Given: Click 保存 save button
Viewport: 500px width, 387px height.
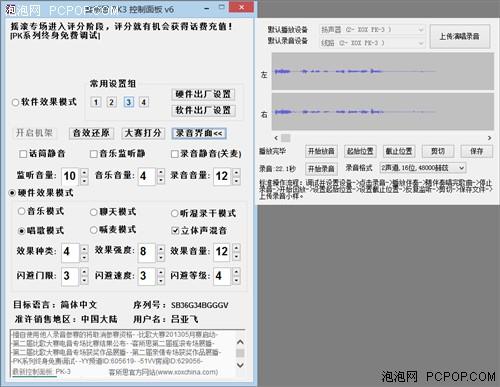Looking at the screenshot, I should (x=477, y=151).
